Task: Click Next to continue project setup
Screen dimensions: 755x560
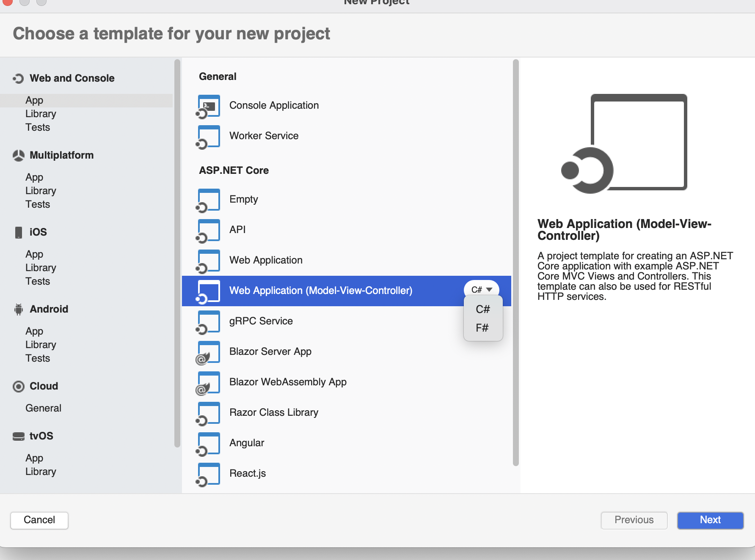Action: (x=710, y=520)
